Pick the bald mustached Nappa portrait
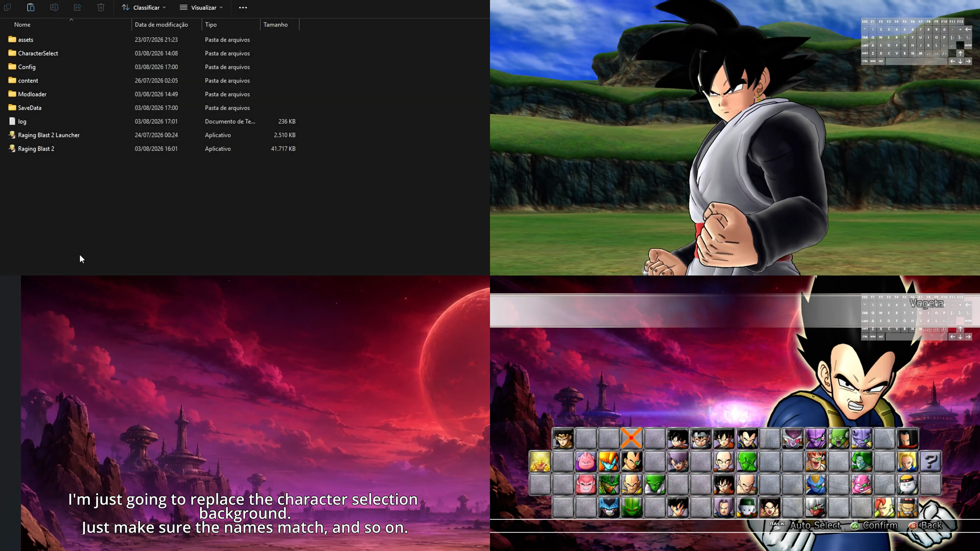 point(632,484)
